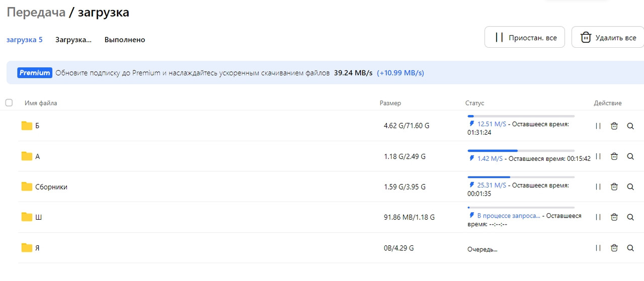The height and width of the screenshot is (281, 644).
Task: Click the Передача breadcrumb link
Action: (x=36, y=13)
